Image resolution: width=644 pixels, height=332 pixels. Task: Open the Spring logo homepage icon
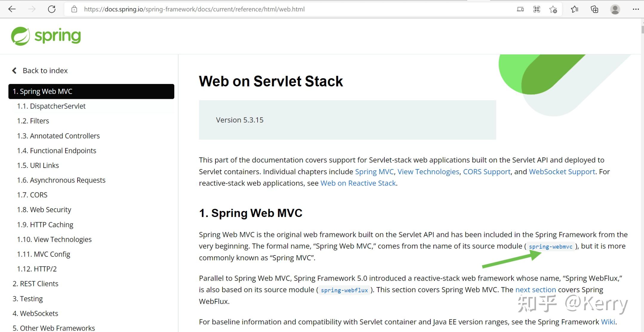(46, 36)
